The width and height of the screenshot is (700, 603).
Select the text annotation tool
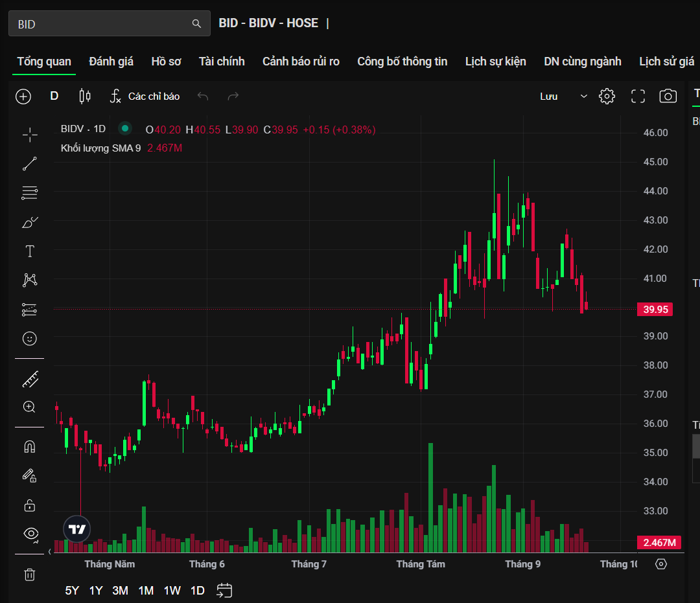(30, 251)
